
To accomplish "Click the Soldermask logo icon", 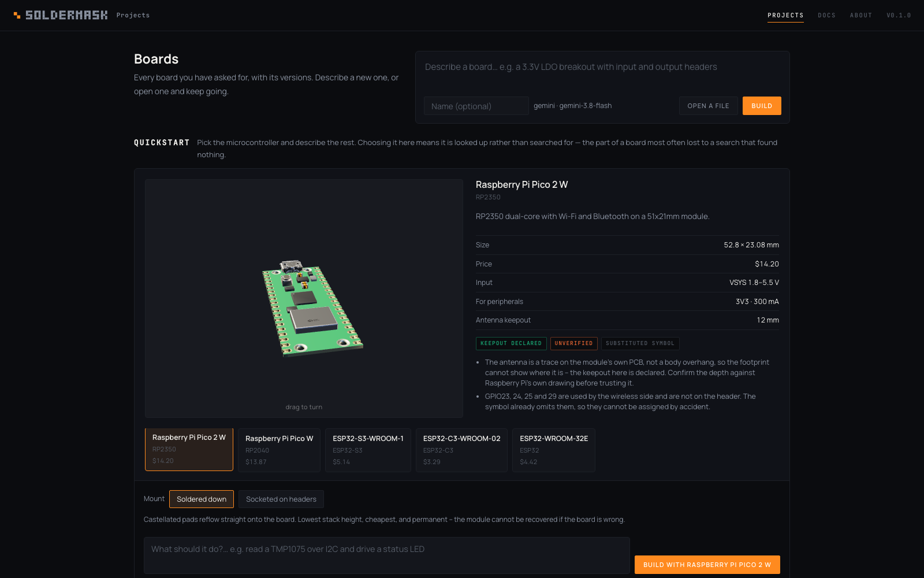I will point(17,15).
